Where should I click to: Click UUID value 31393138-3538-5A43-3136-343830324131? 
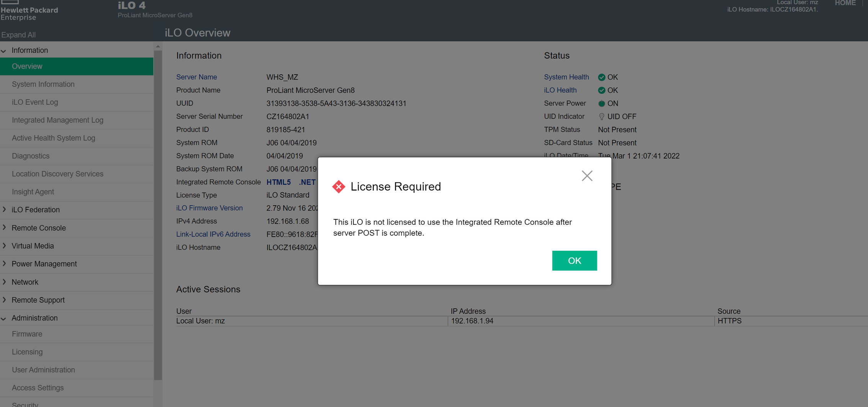[336, 103]
